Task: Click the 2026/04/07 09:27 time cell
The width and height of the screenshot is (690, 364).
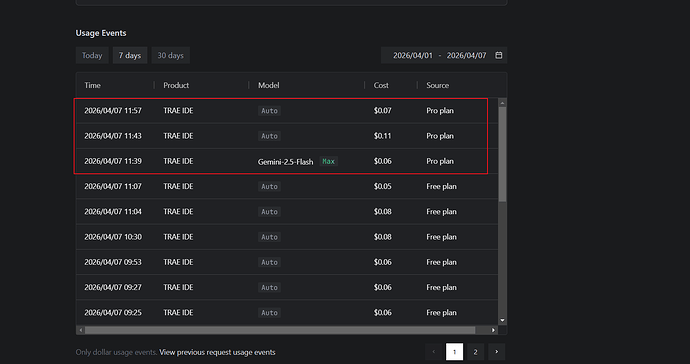Action: click(113, 287)
